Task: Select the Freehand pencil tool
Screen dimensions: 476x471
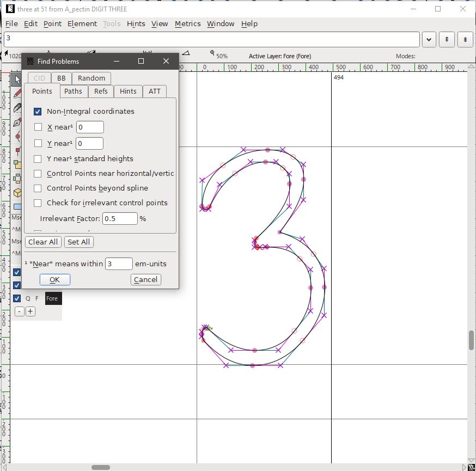Action: click(17, 94)
